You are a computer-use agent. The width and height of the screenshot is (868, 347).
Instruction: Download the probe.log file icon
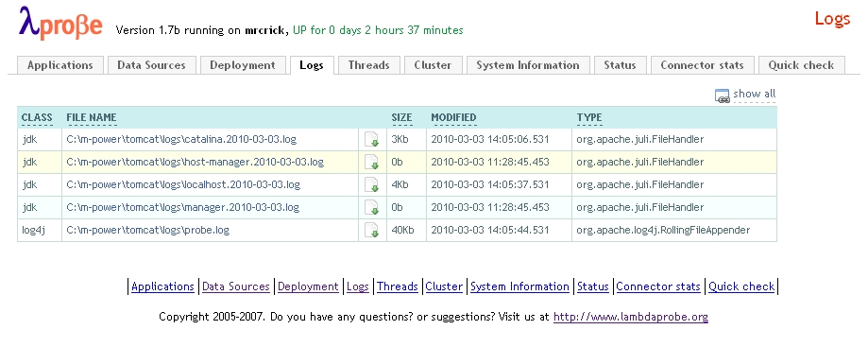click(x=371, y=230)
